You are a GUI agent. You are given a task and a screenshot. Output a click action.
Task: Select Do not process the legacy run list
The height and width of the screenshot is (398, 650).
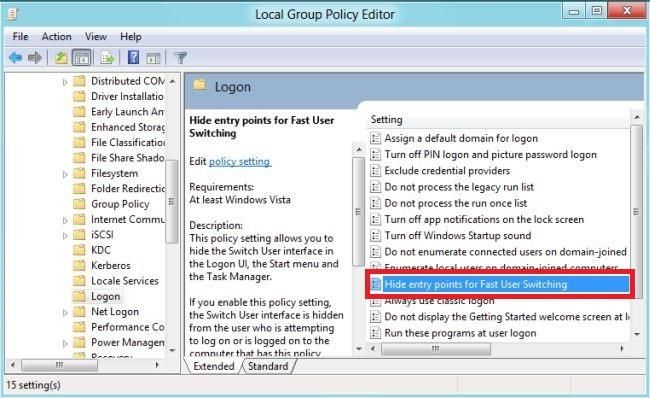459,187
